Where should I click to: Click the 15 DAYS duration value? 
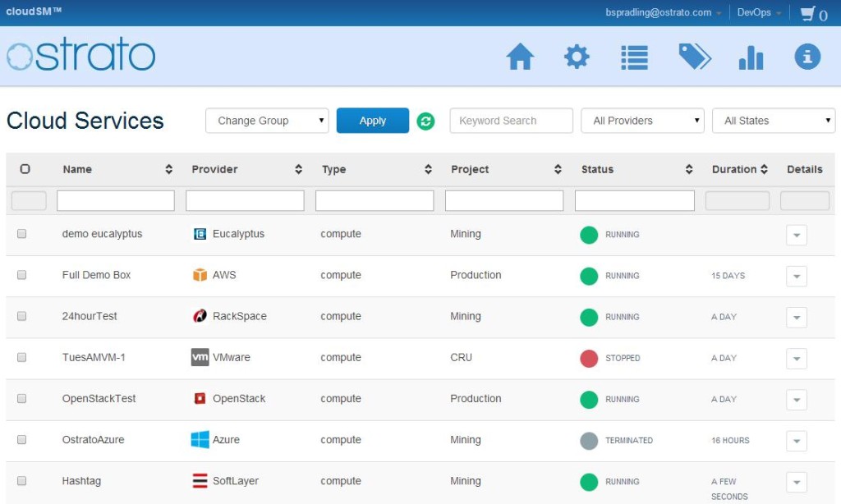(728, 276)
